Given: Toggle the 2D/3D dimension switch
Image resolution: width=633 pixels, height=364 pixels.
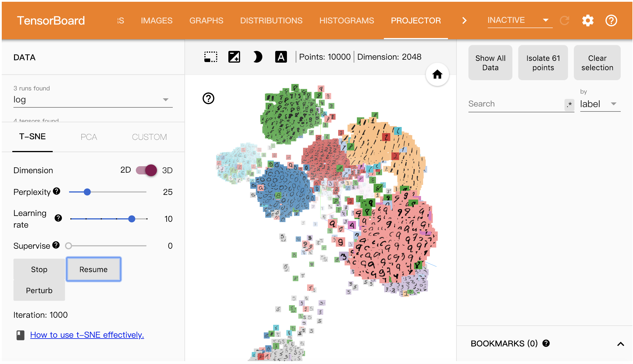Looking at the screenshot, I should 146,170.
